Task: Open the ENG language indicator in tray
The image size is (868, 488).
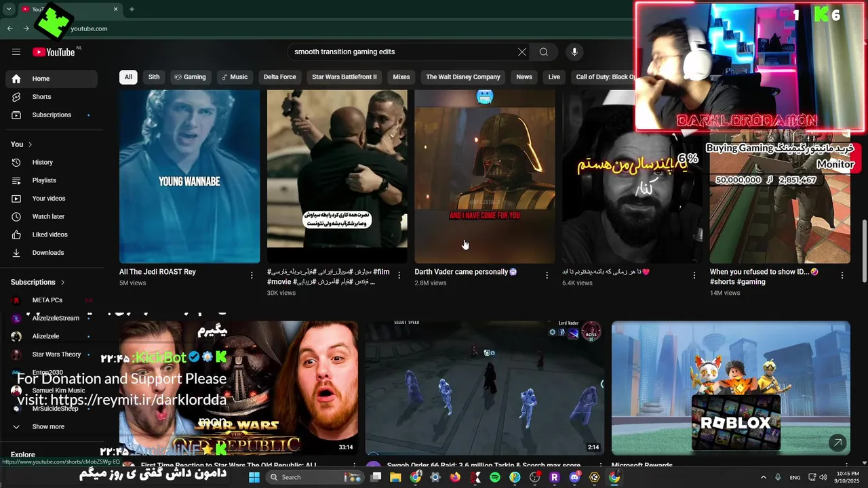Action: 793,477
